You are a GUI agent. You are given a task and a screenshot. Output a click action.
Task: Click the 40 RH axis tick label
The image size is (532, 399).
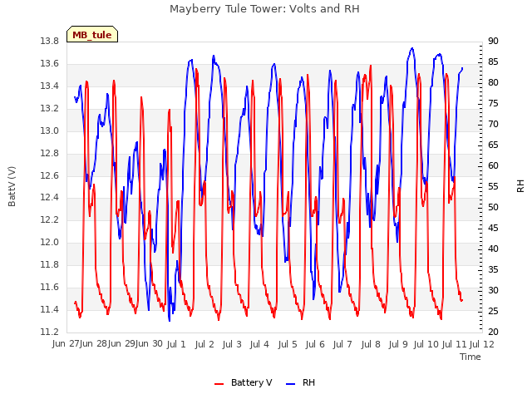coord(493,249)
